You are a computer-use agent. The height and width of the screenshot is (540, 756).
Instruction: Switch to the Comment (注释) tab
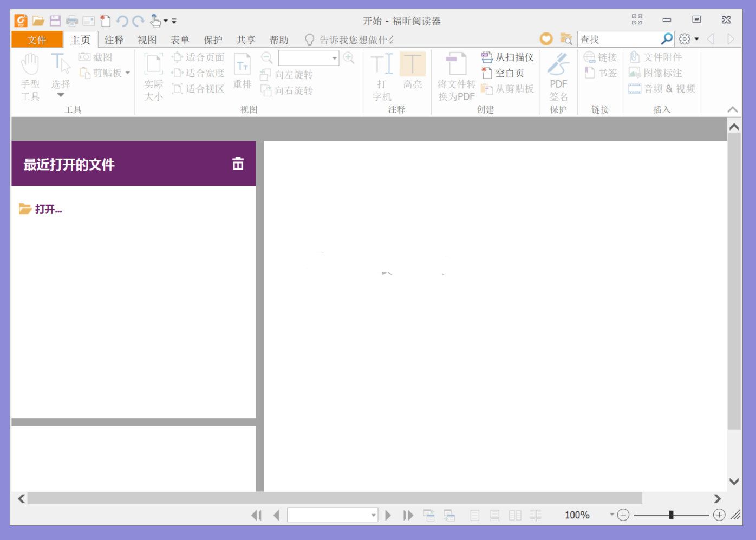[114, 40]
